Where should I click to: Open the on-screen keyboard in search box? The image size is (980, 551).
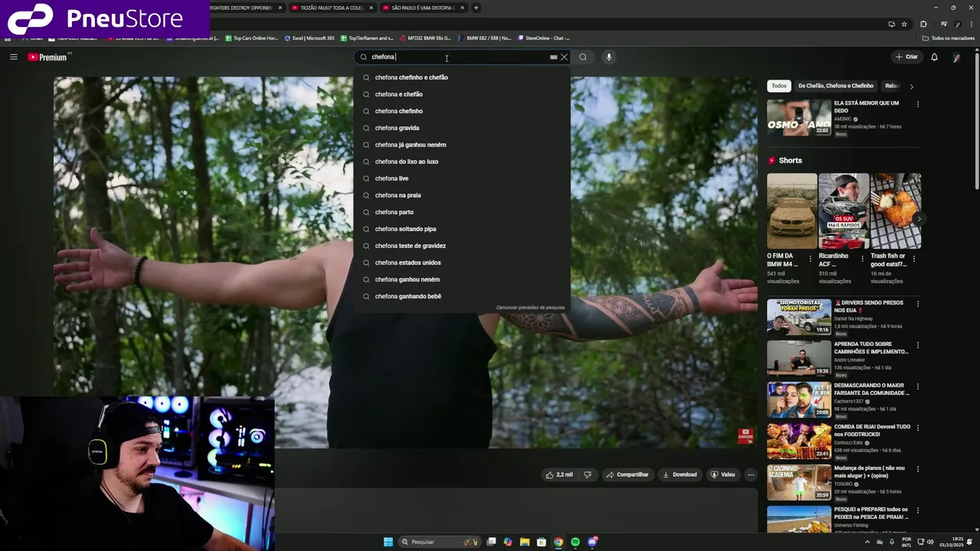[554, 57]
